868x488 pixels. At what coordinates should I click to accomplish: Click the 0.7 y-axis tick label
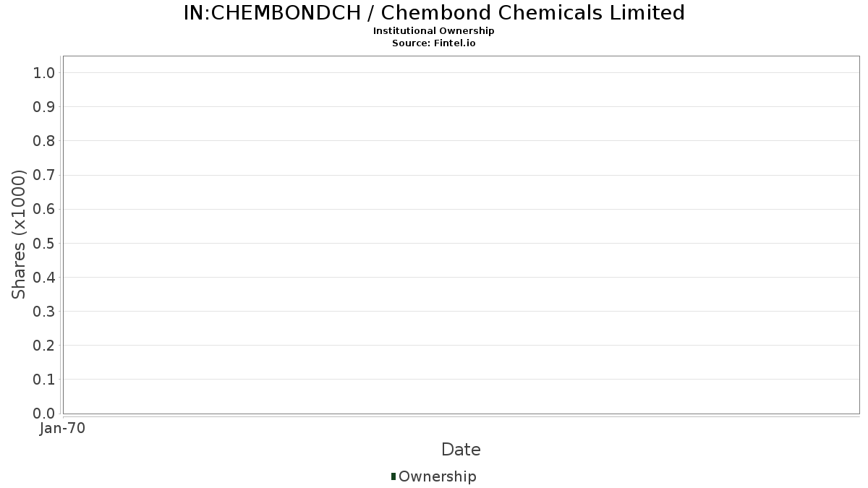click(44, 175)
